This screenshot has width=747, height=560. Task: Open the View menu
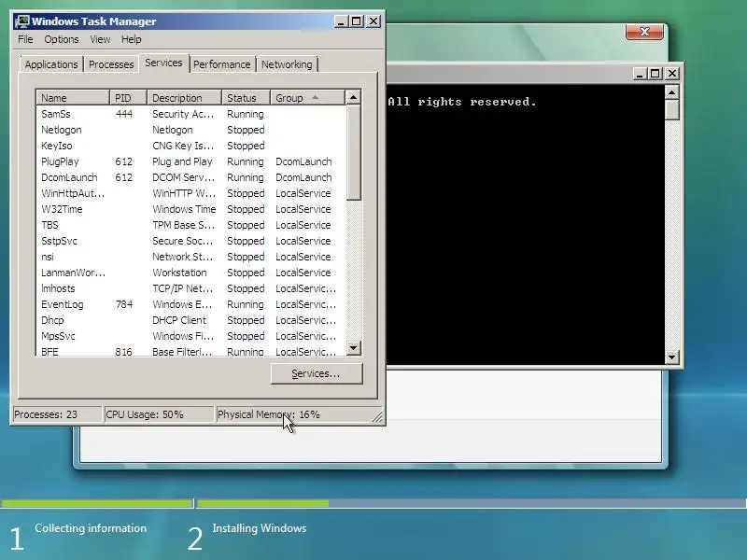click(100, 39)
